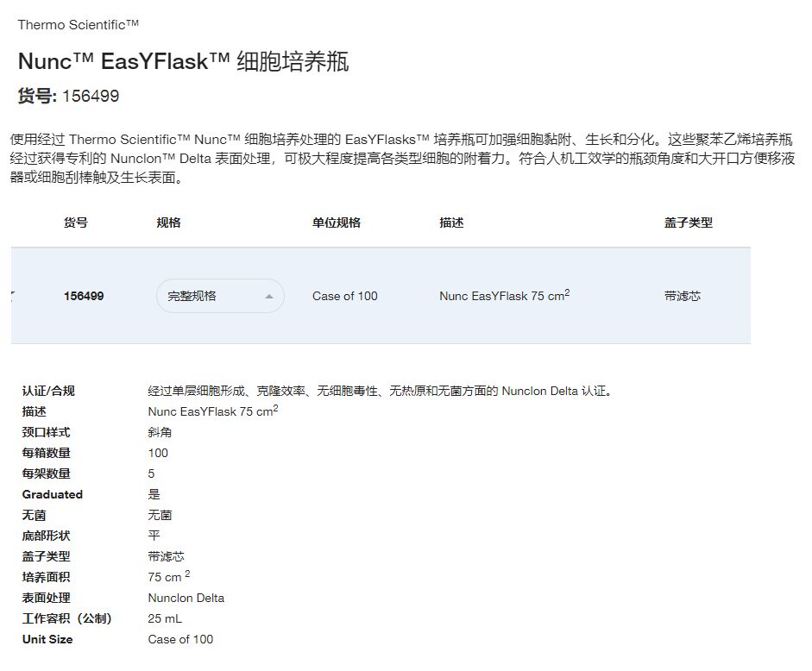The height and width of the screenshot is (671, 812).
Task: Click the Nunclon Delta surface treatment value
Action: [x=186, y=598]
